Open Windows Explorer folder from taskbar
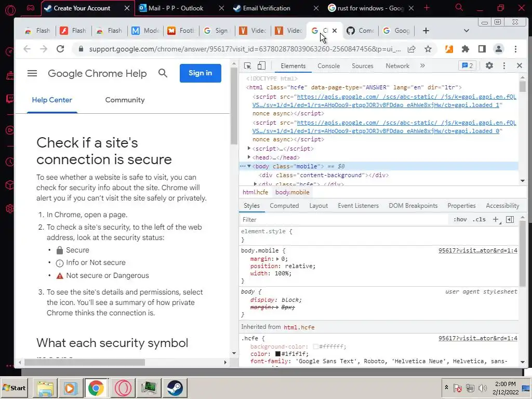The width and height of the screenshot is (532, 399). [x=45, y=388]
